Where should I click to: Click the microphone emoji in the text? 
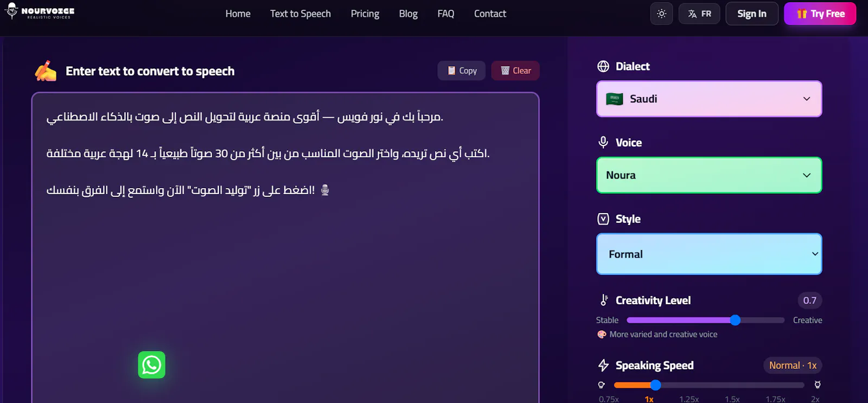[325, 190]
